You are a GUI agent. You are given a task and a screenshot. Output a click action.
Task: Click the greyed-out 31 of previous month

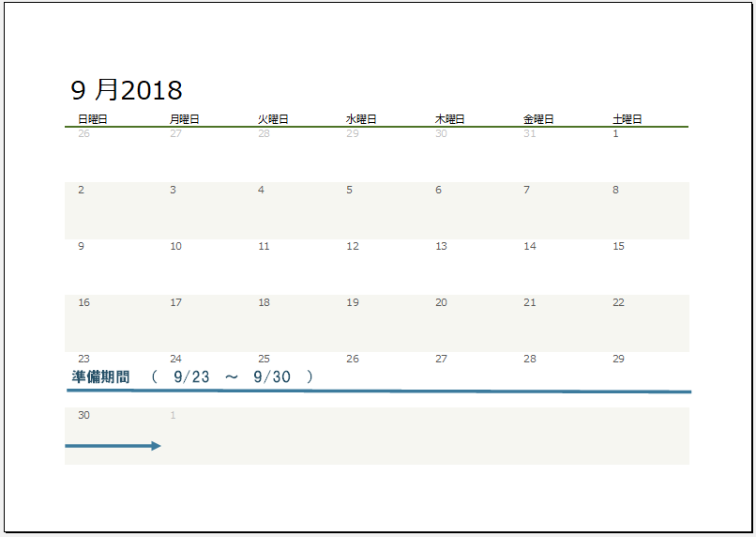529,133
